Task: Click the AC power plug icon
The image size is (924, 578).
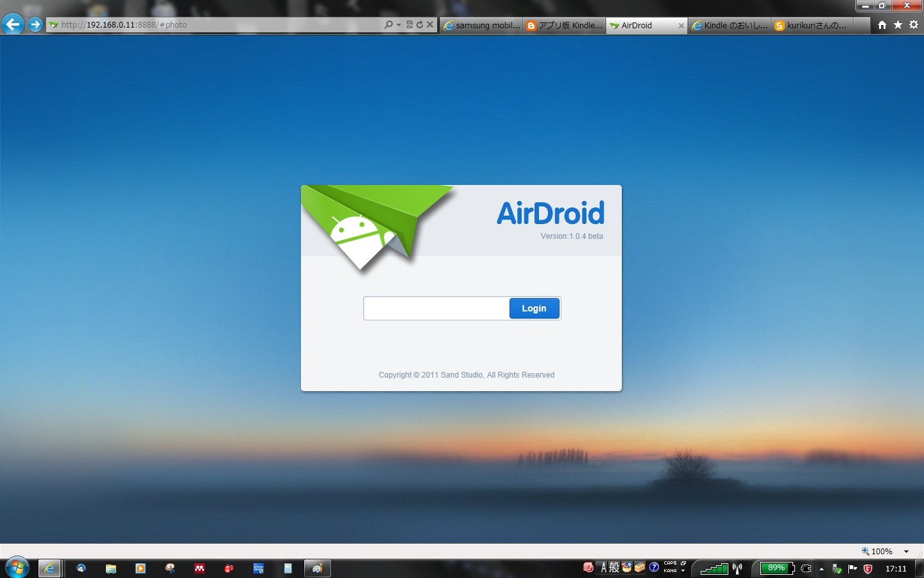Action: tap(807, 568)
